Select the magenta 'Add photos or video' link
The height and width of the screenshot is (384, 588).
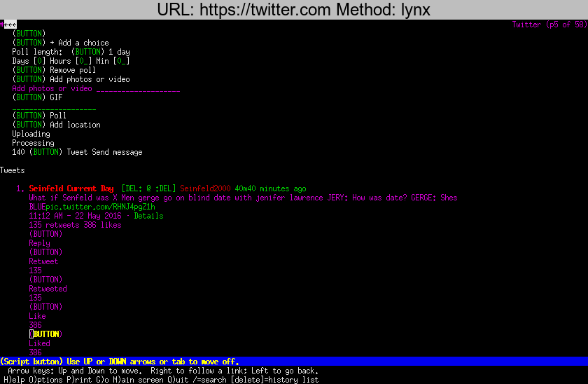pyautogui.click(x=52, y=88)
